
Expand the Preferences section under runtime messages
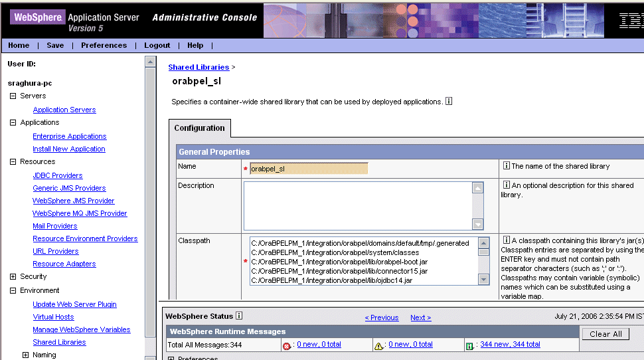[171, 359]
